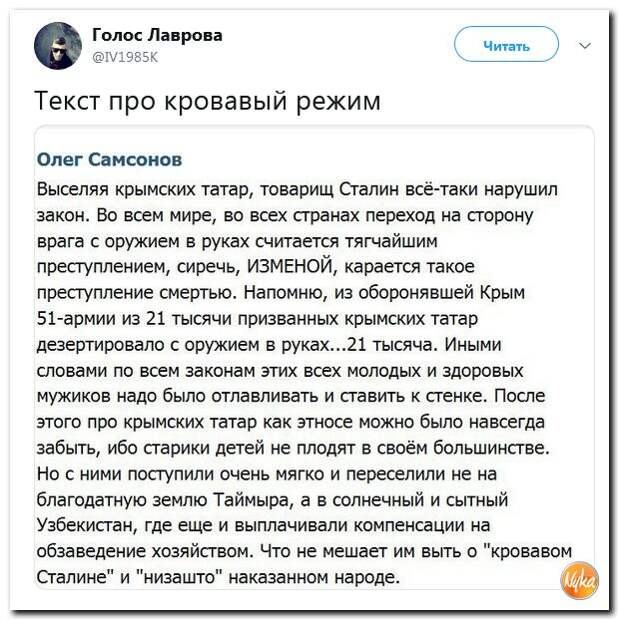Open the Голос Лаврова profile avatar

[58, 46]
